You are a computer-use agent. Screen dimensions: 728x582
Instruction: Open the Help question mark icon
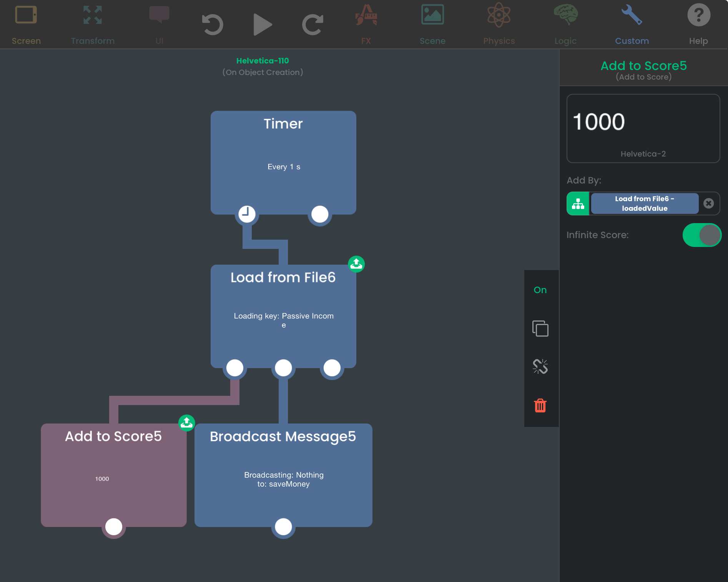click(x=698, y=15)
